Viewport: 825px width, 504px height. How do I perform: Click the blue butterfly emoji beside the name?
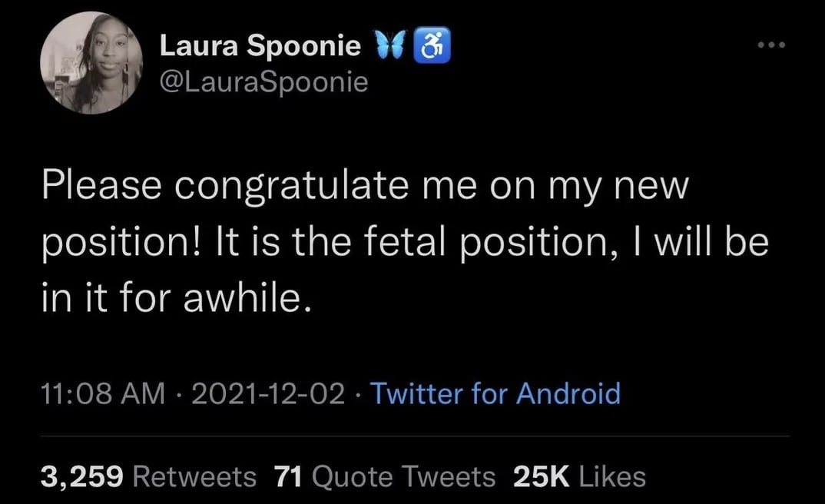click(388, 46)
